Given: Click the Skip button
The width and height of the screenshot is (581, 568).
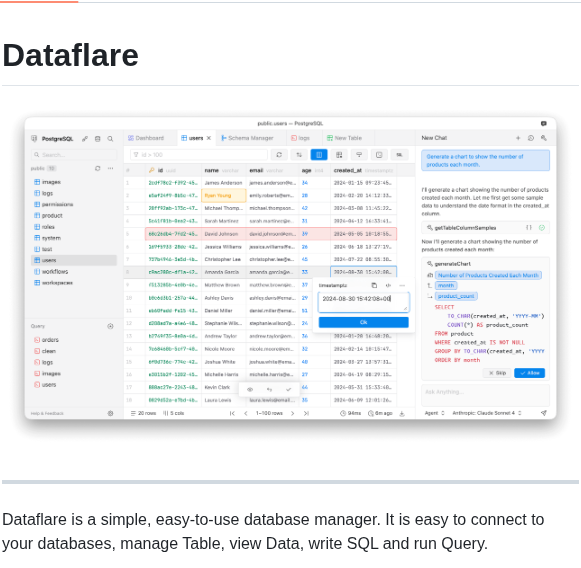Looking at the screenshot, I should pyautogui.click(x=497, y=373).
